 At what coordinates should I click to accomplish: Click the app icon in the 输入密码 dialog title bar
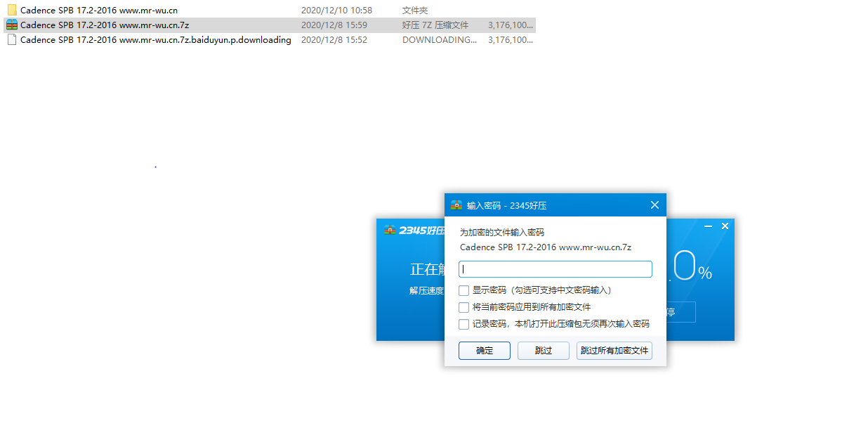[x=456, y=205]
